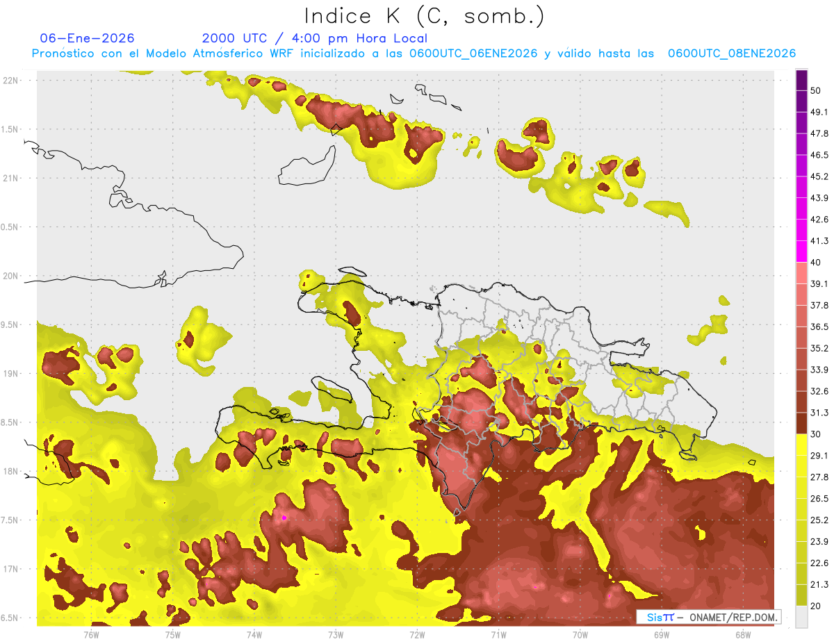The image size is (834, 644).
Task: Click the colorbar value "30"
Action: point(816,434)
